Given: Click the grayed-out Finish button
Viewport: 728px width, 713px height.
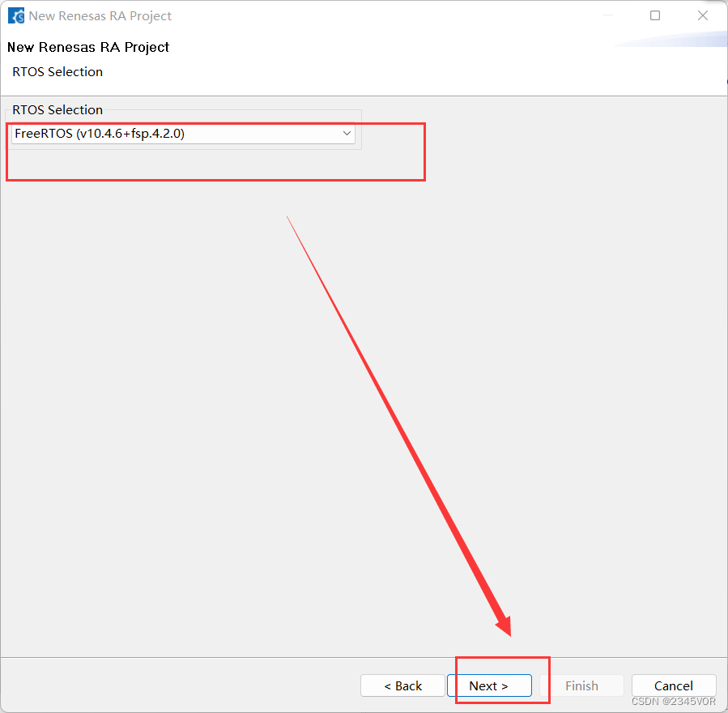Looking at the screenshot, I should point(581,685).
